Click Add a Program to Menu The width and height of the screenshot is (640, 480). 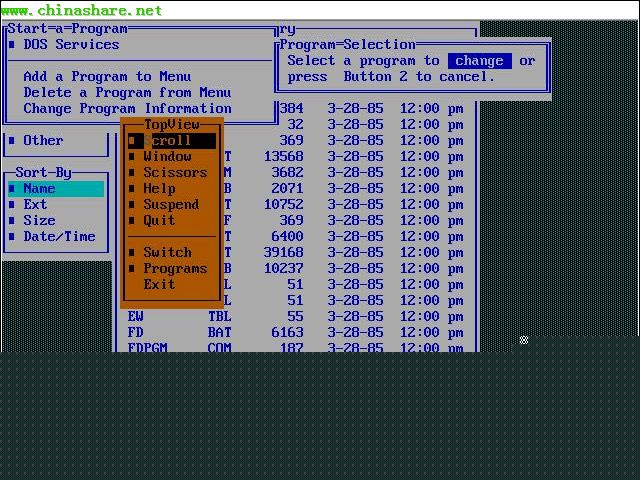(x=107, y=76)
